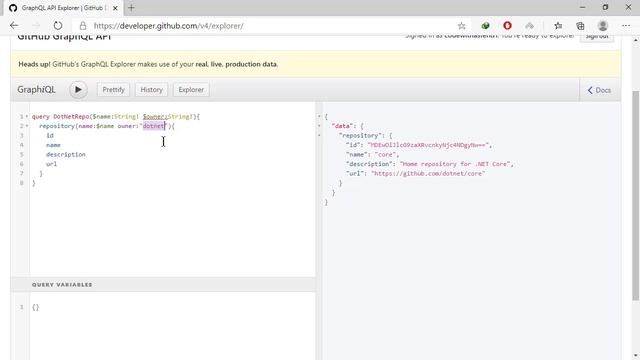Go back to the previous page
Viewport: 640px width, 360px height.
click(x=14, y=26)
